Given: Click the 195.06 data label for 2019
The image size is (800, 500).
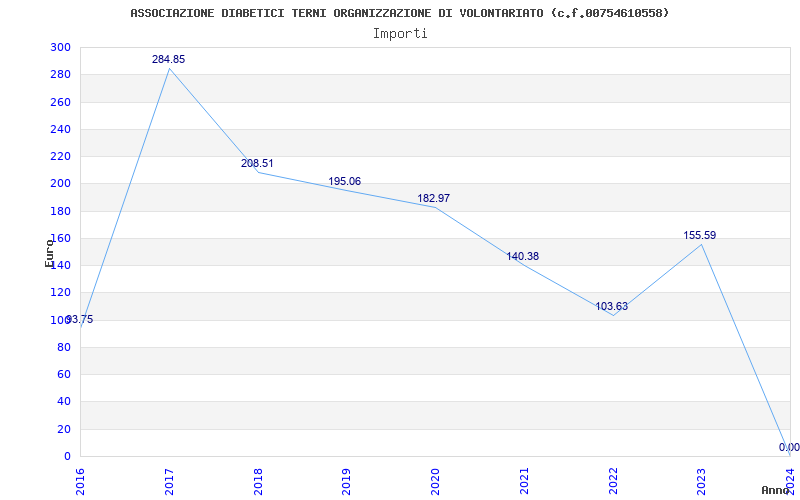Looking at the screenshot, I should [x=344, y=181].
